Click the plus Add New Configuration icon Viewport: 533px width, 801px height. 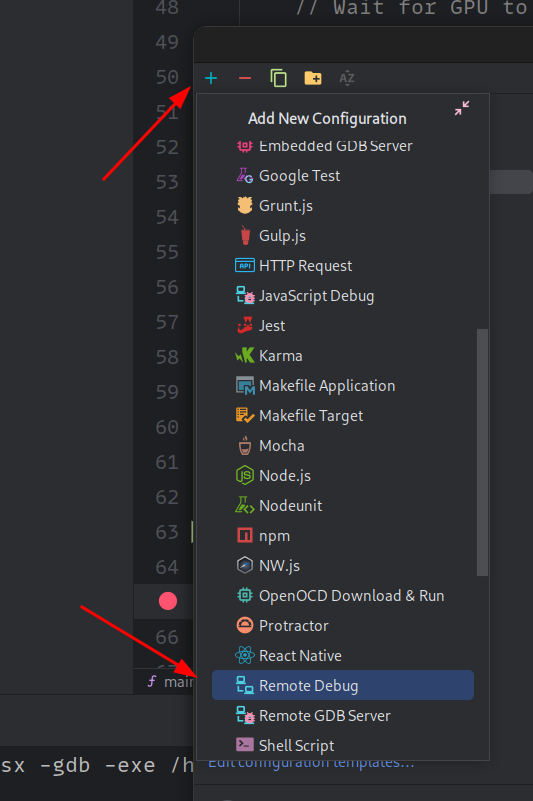(x=211, y=78)
